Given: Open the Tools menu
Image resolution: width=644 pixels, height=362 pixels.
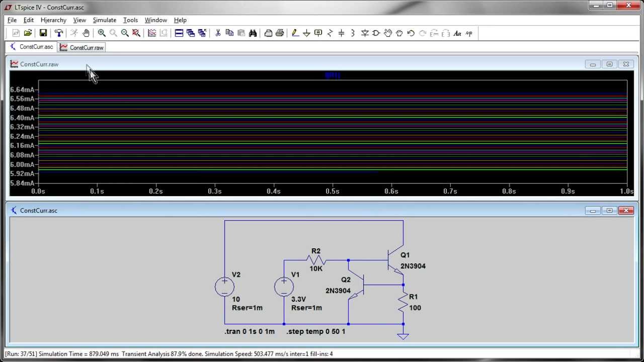Looking at the screenshot, I should [130, 20].
